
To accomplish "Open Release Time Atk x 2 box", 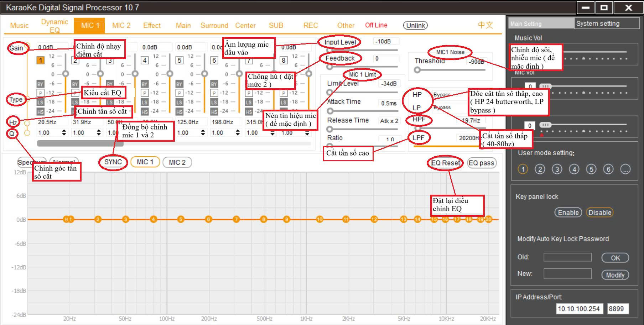I will click(x=389, y=121).
